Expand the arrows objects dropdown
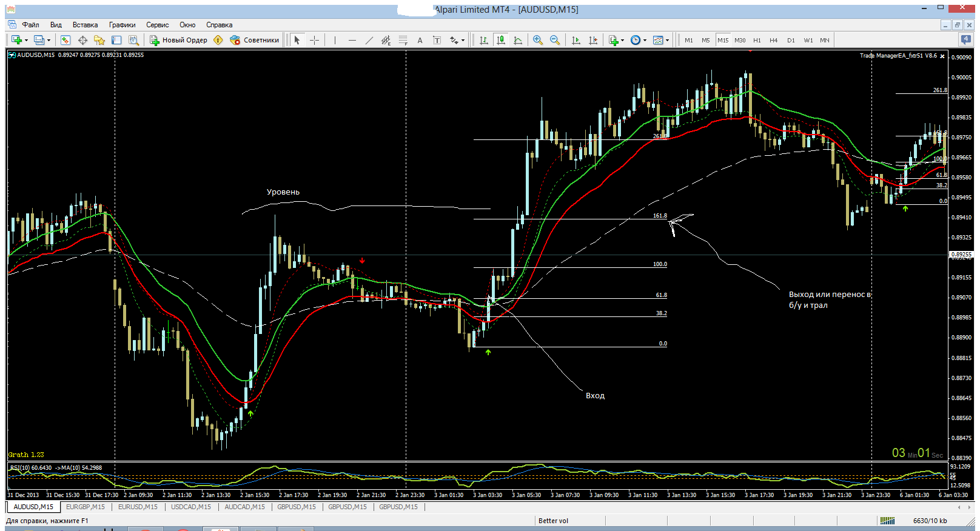This screenshot has height=531, width=980. (463, 41)
